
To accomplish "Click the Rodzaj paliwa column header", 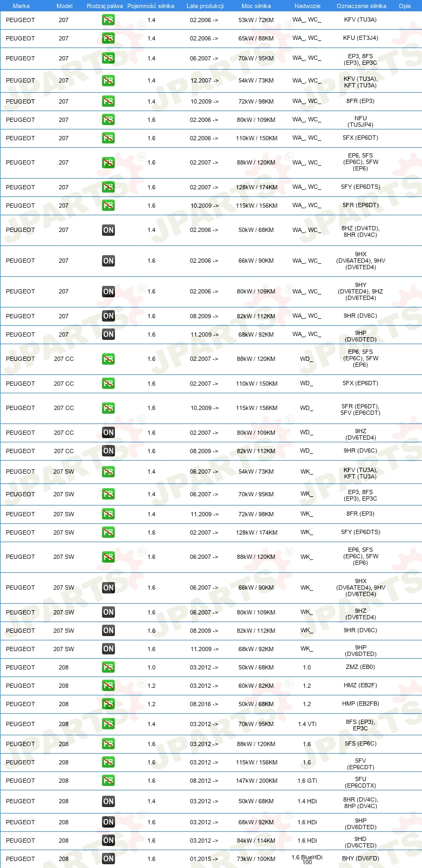I will [x=105, y=6].
